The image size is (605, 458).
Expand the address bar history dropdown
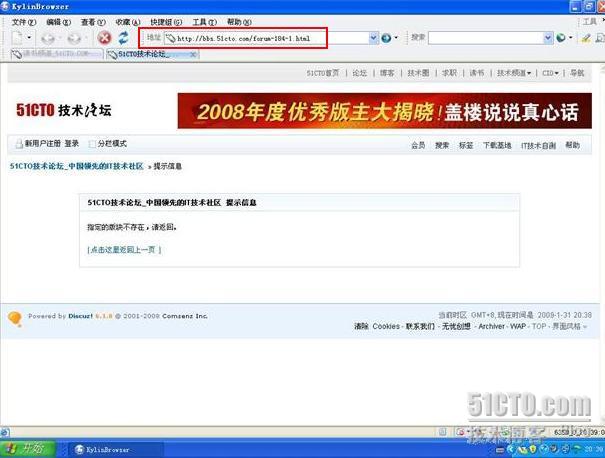373,38
